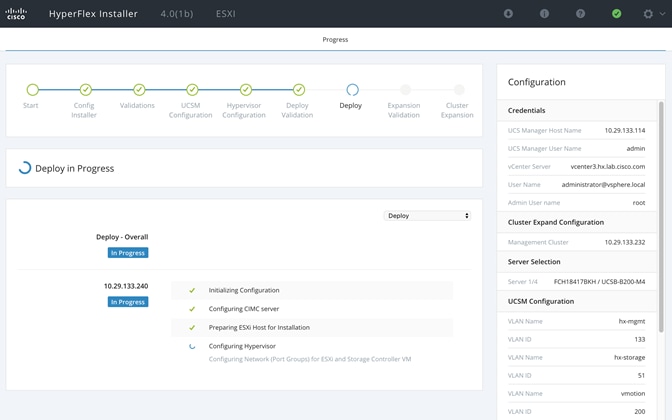Image resolution: width=672 pixels, height=420 pixels.
Task: Click Preparing ESXi Host for Installation text
Action: (259, 327)
